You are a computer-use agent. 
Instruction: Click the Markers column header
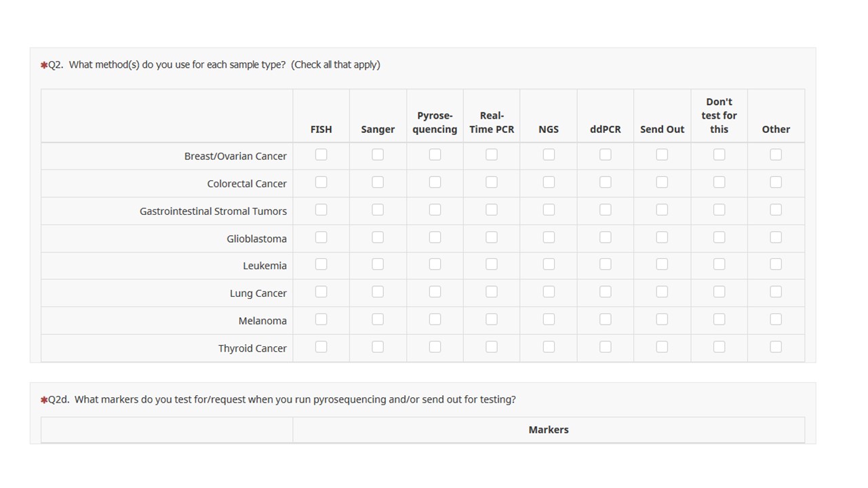[x=548, y=430]
